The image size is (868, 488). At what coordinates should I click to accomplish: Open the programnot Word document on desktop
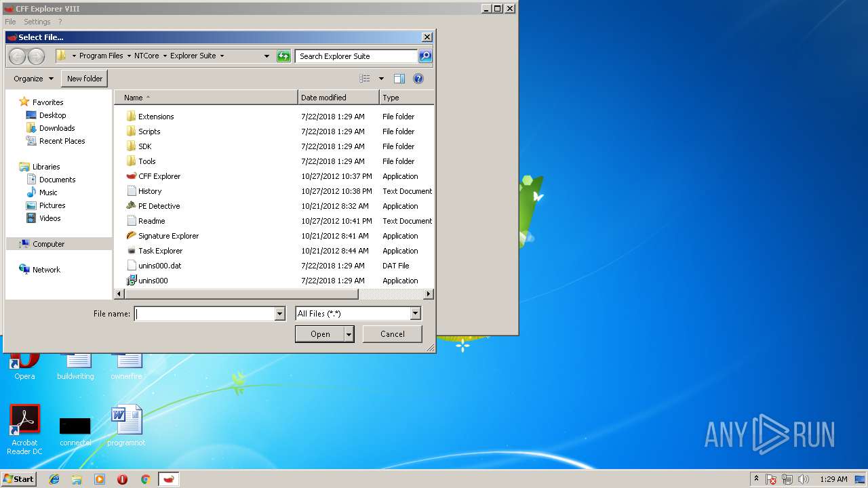tap(127, 426)
